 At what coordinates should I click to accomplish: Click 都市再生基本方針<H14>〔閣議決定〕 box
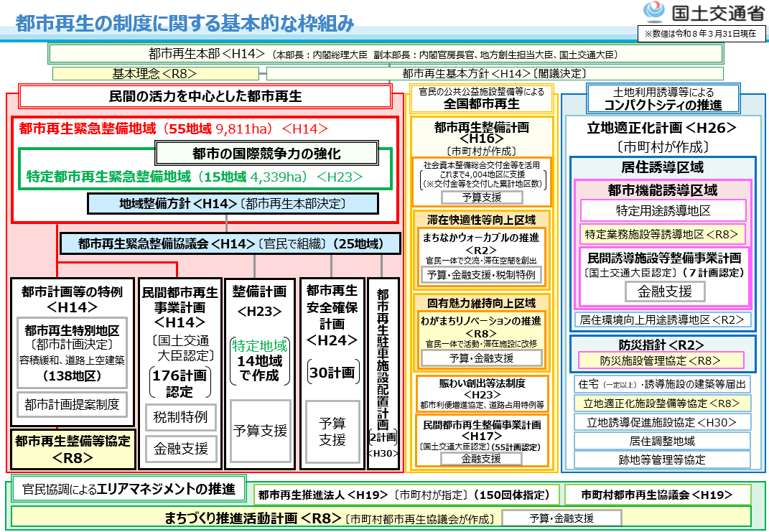494,73
